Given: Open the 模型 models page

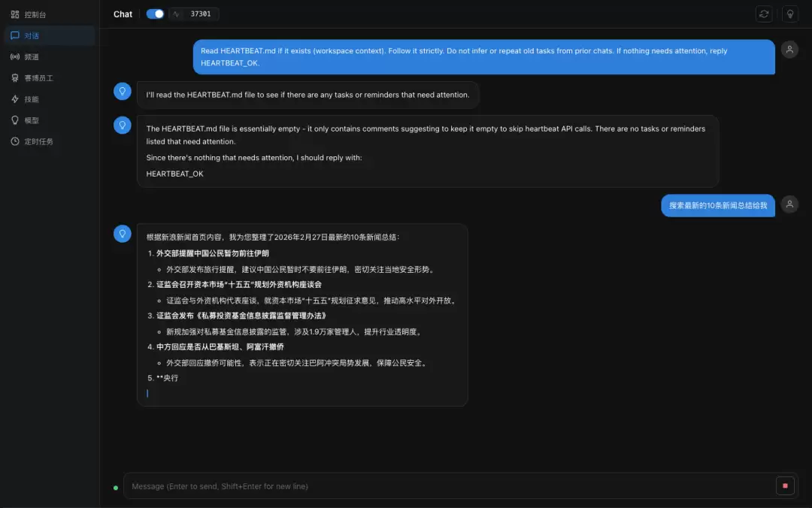Looking at the screenshot, I should tap(32, 120).
